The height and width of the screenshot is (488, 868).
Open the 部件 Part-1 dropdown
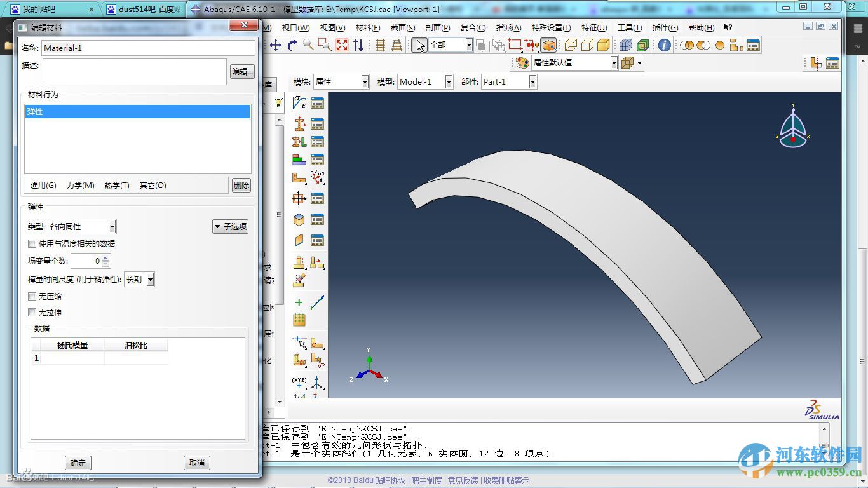click(x=509, y=81)
